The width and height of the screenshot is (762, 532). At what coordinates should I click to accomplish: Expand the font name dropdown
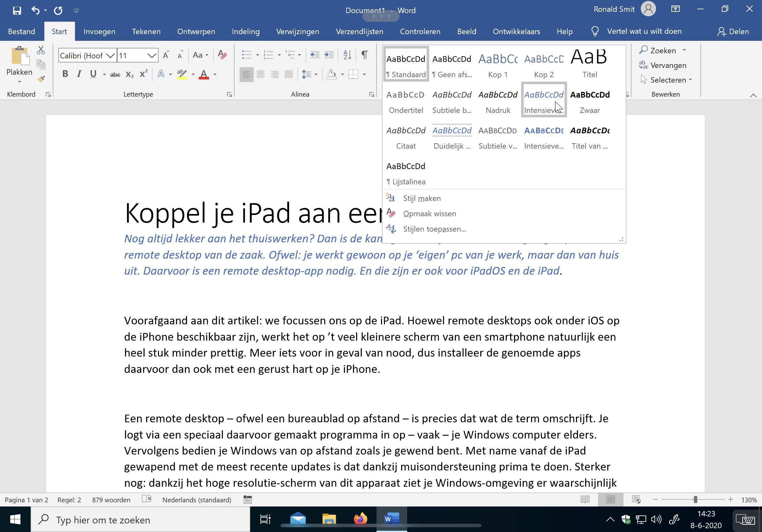tap(110, 55)
